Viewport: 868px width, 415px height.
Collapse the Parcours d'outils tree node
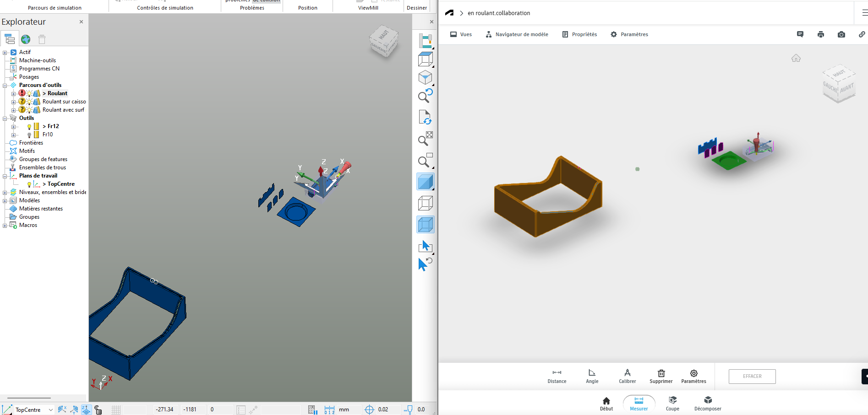point(5,86)
